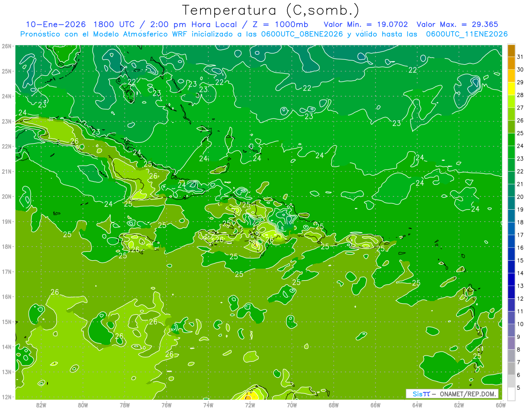The height and width of the screenshot is (411, 532).
Task: Click the "15N" latitude axis label
Action: (x=7, y=321)
